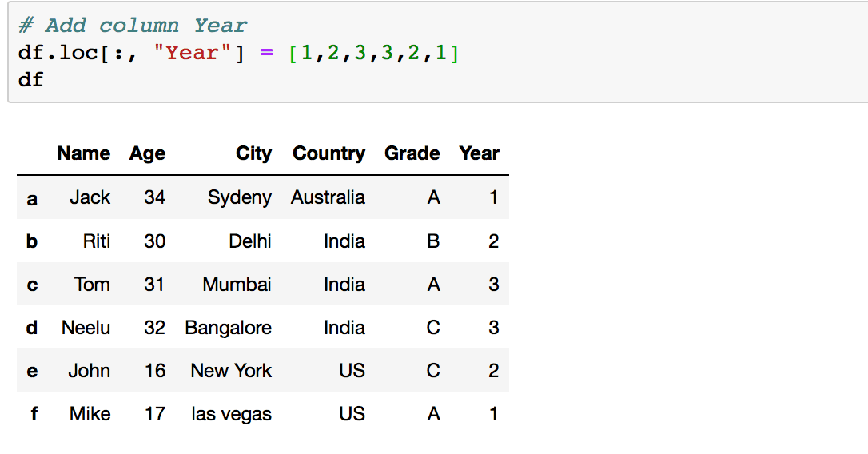The height and width of the screenshot is (454, 868).
Task: Click the 'Year' column header
Action: pos(480,153)
